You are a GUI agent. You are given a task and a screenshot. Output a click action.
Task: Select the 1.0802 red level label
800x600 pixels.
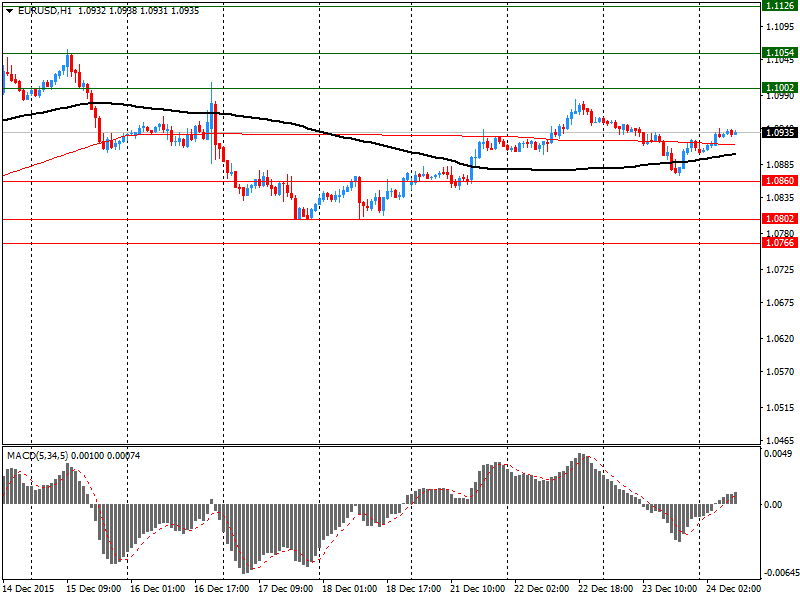click(x=780, y=219)
